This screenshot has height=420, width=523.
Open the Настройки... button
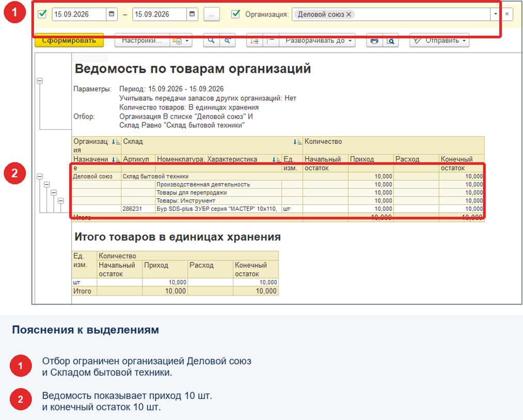142,41
